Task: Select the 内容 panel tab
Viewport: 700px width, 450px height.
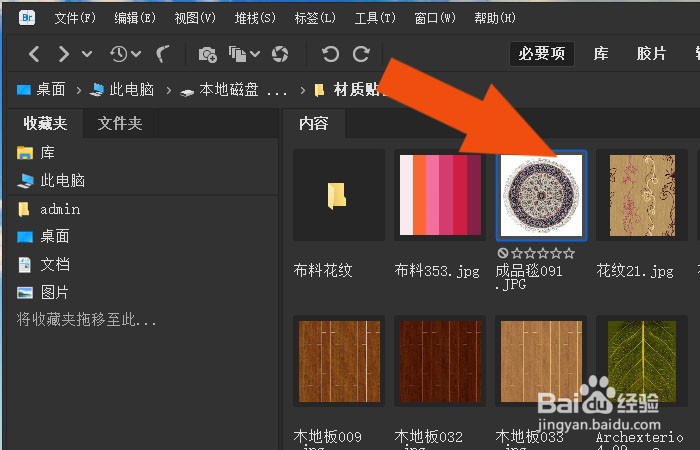Action: [313, 123]
